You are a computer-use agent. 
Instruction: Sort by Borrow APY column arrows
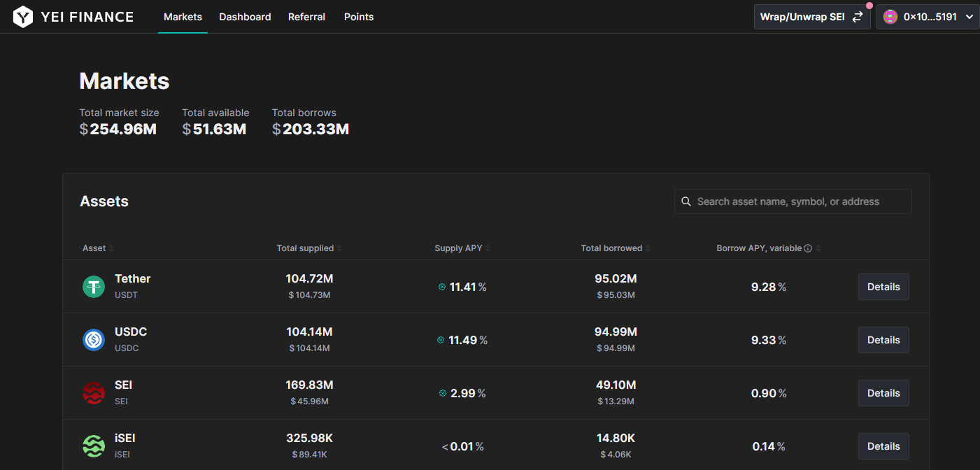click(818, 248)
